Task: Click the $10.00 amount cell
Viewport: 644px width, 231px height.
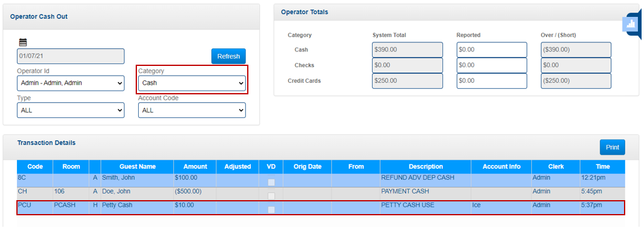Action: coord(195,208)
